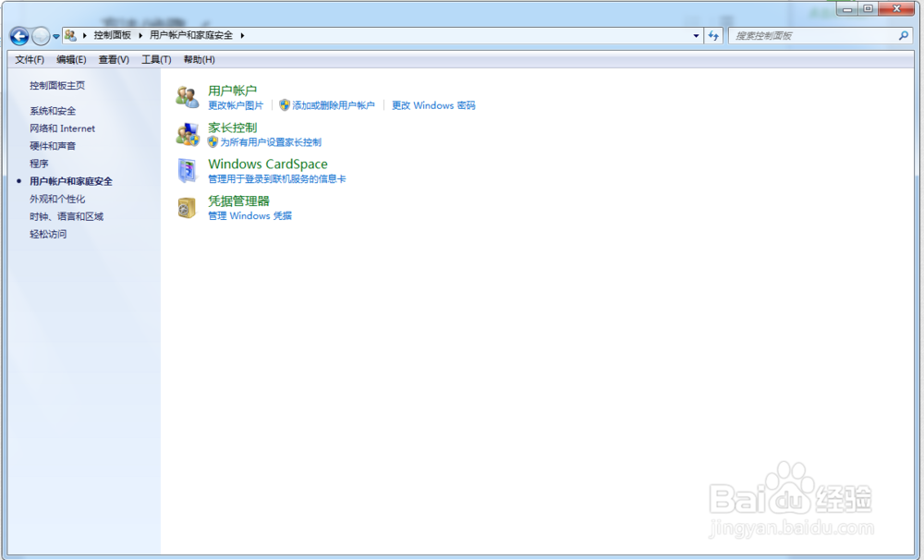Open 硬件和声音 category in sidebar
Viewport: 924px width, 560px height.
53,146
